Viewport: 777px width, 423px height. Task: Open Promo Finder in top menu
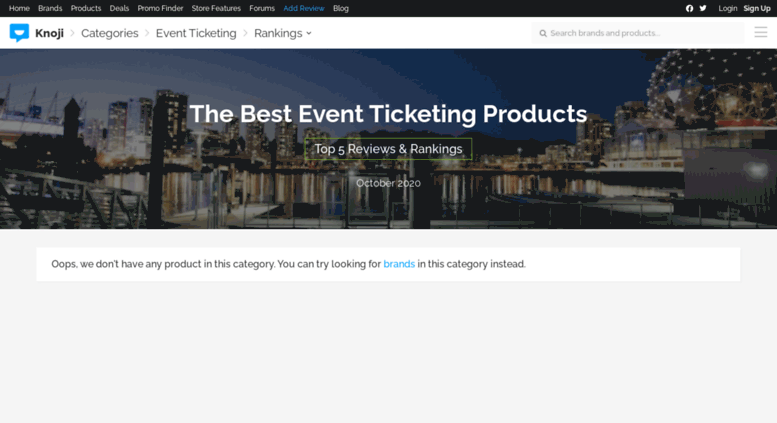[x=160, y=8]
